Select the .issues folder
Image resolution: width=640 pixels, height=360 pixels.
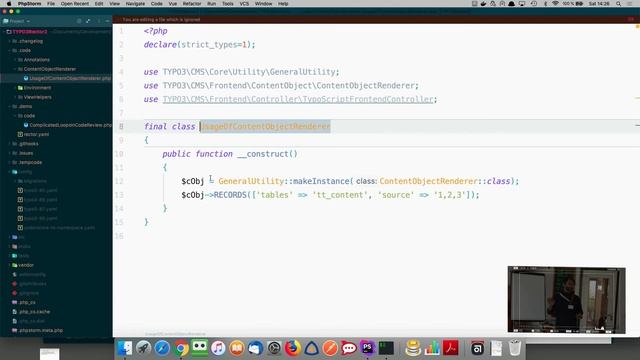click(26, 153)
